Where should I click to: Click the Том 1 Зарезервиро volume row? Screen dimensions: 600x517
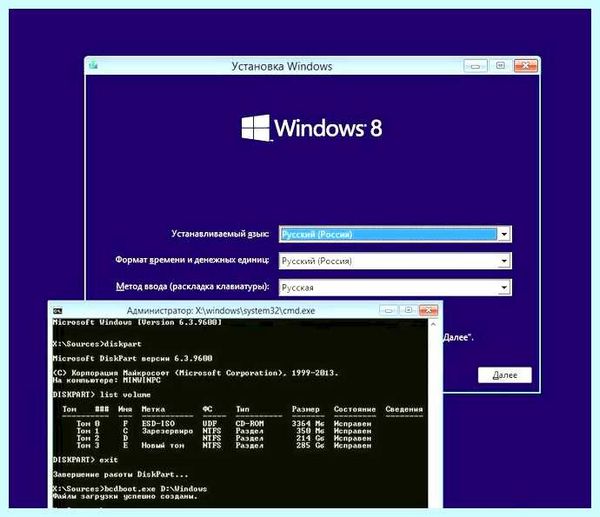tap(224, 431)
